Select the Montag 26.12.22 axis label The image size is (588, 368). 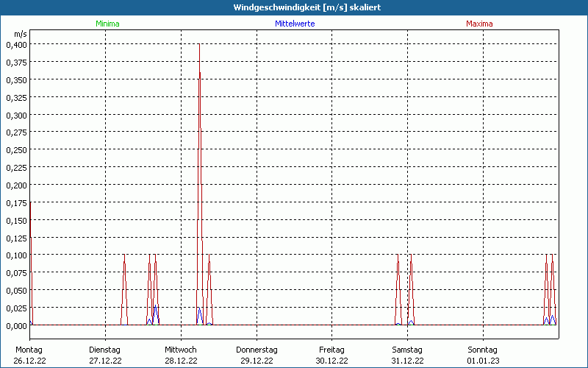[x=29, y=355]
